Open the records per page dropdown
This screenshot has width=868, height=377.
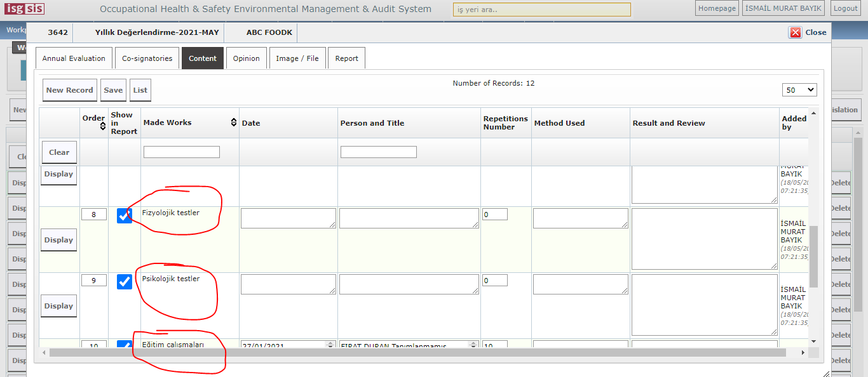point(799,90)
